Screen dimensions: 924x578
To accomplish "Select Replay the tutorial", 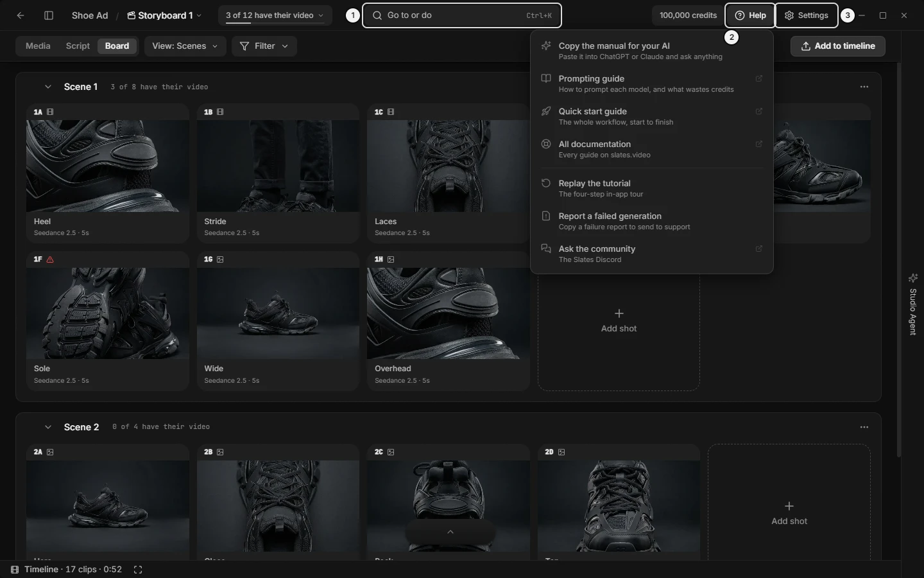I will click(652, 188).
